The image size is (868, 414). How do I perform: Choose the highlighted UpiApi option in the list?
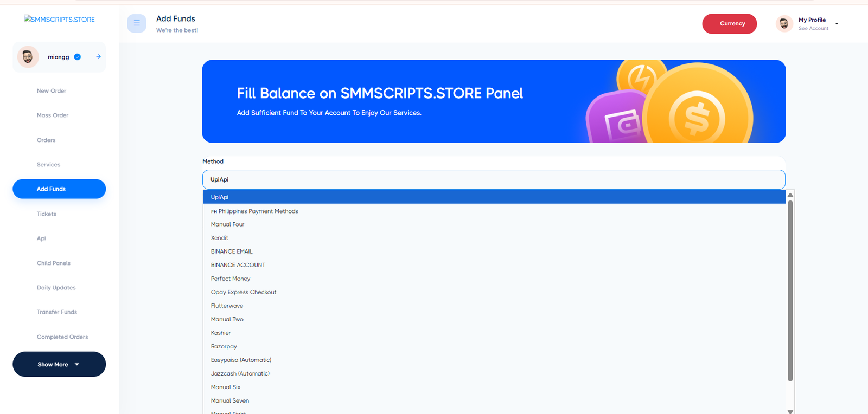click(494, 197)
